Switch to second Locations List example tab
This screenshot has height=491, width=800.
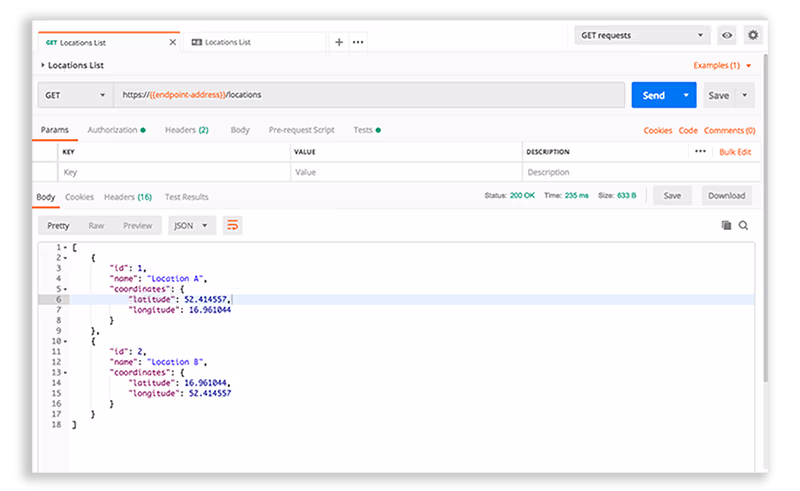255,42
